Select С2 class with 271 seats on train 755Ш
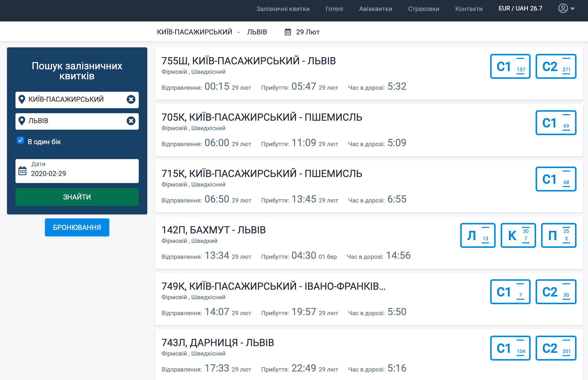 click(x=556, y=66)
